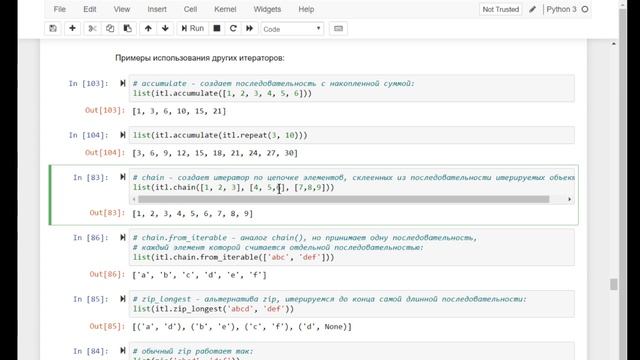Restart and run all cells icon
Image resolution: width=640 pixels, height=360 pixels.
pos(249,29)
